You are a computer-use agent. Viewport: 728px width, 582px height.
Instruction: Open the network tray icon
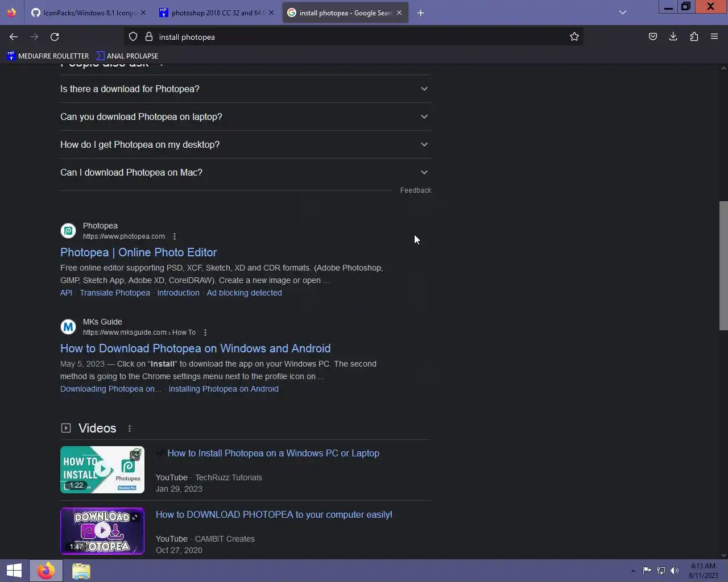coord(661,571)
